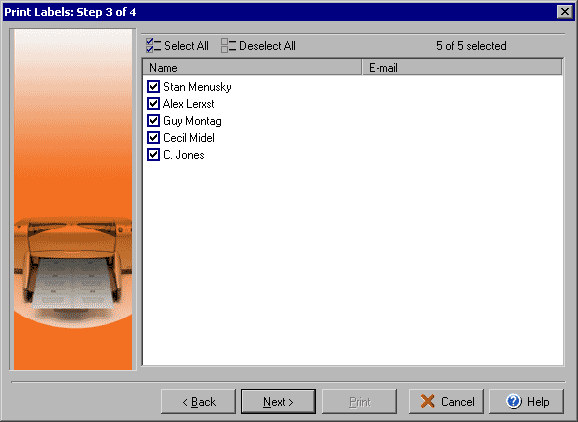The image size is (578, 422).
Task: Toggle the Cecil Midel checkbox
Action: click(x=153, y=137)
